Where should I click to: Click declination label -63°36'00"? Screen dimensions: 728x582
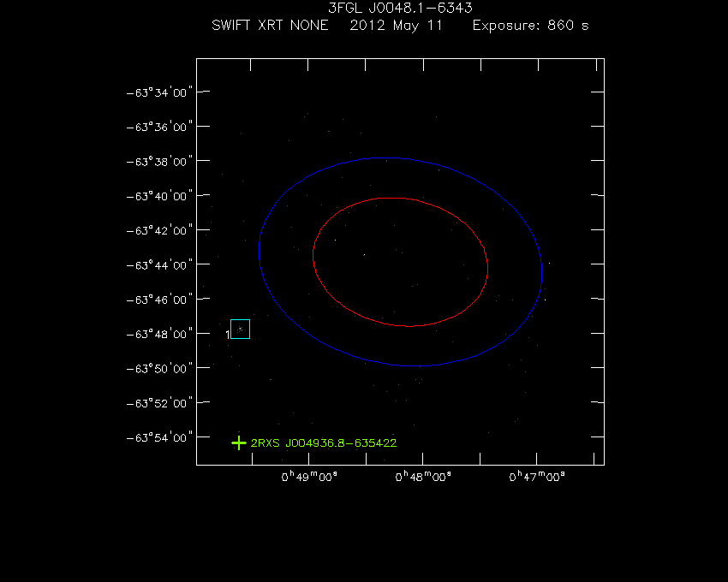(x=159, y=127)
